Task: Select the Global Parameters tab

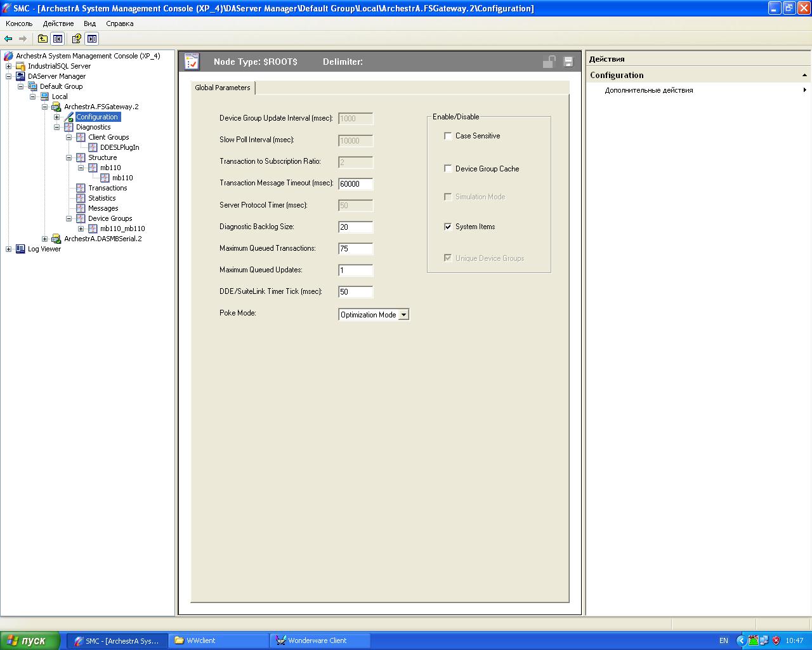Action: 223,88
